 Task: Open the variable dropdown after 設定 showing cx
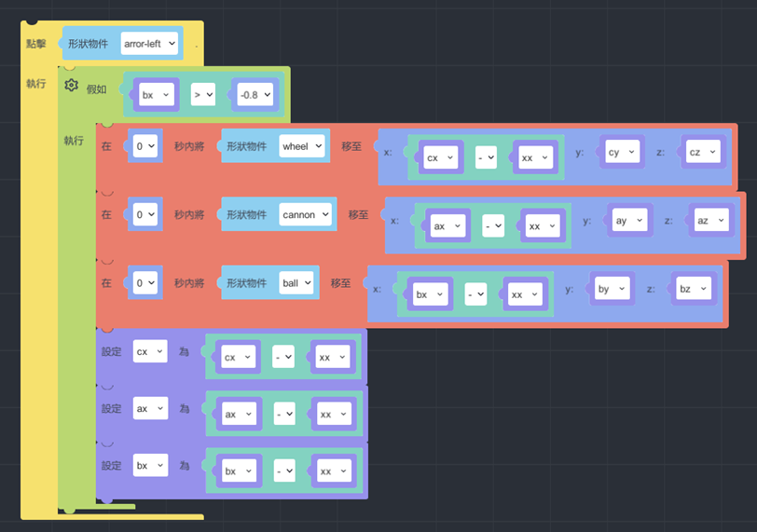(150, 352)
